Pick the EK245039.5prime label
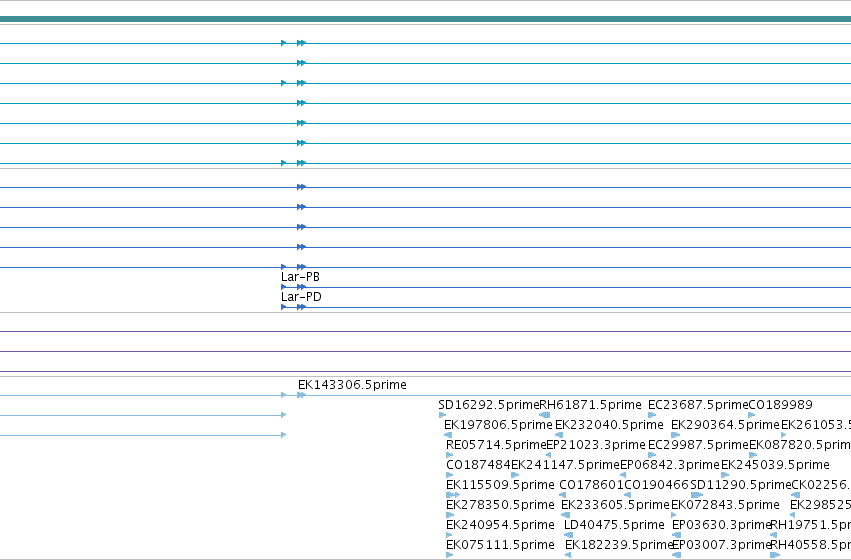 [x=775, y=465]
